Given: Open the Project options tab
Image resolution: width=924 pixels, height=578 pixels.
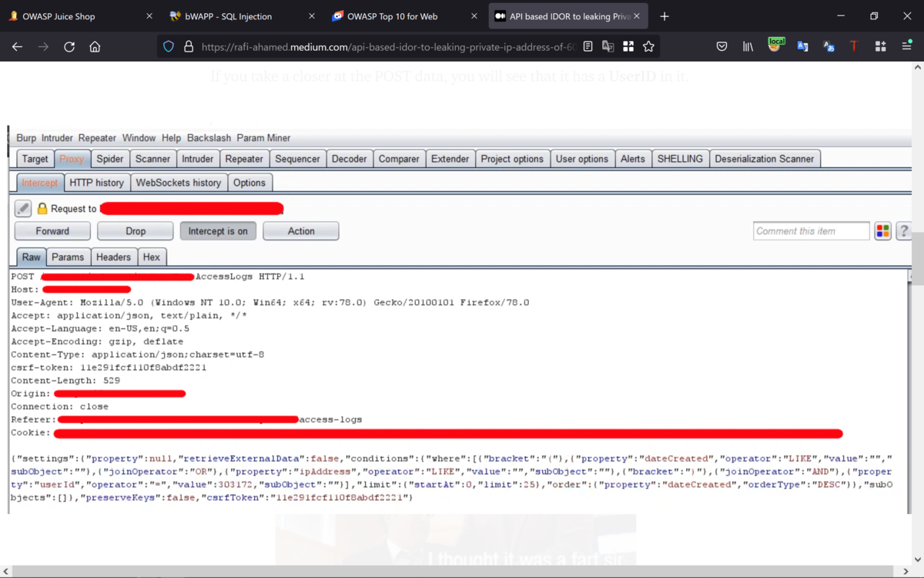Looking at the screenshot, I should click(x=512, y=159).
